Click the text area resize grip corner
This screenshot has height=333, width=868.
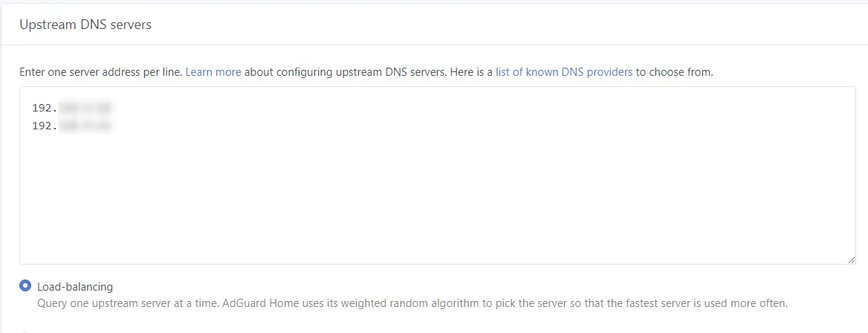click(852, 260)
